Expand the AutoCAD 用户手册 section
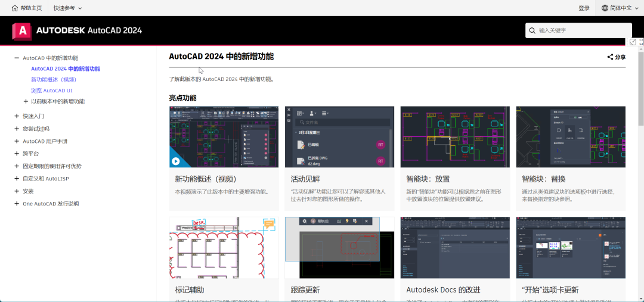 pyautogui.click(x=17, y=141)
